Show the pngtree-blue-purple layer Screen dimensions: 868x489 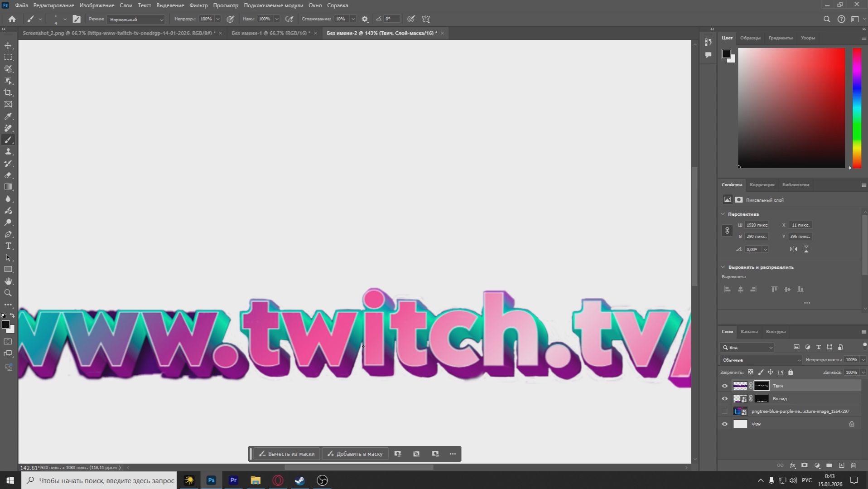point(725,412)
